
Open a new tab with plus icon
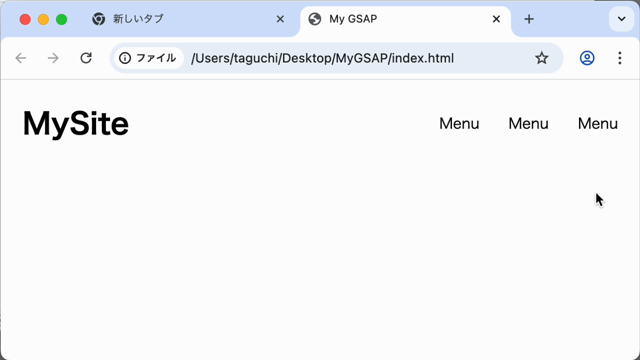coord(529,19)
